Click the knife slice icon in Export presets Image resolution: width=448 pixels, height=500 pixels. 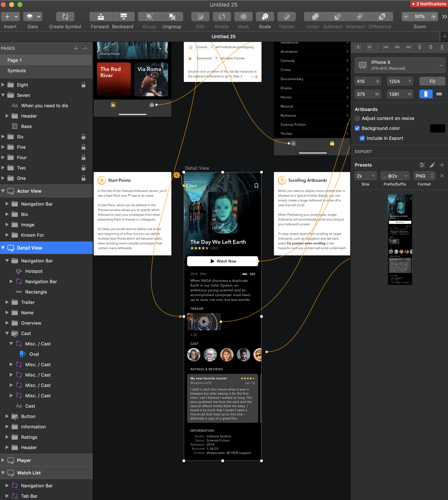432,165
